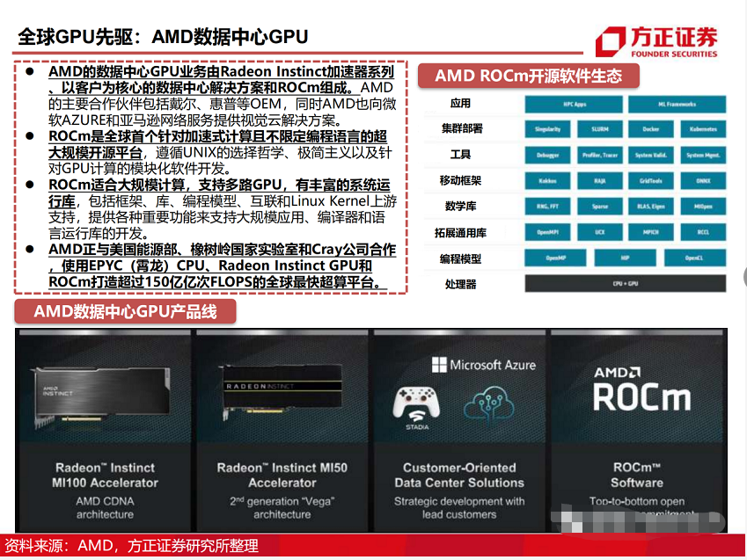Choose the RNG, FFT box
The width and height of the screenshot is (747, 560).
(547, 207)
